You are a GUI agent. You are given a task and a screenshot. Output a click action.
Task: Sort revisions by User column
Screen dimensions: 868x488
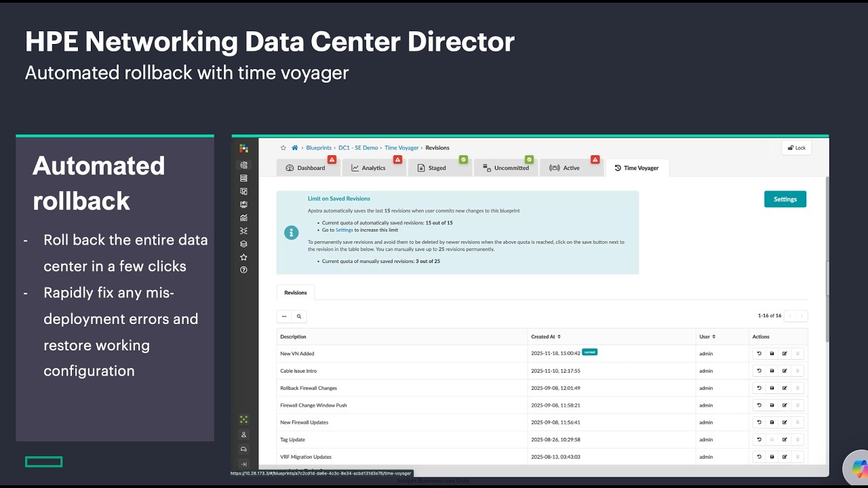click(x=707, y=337)
